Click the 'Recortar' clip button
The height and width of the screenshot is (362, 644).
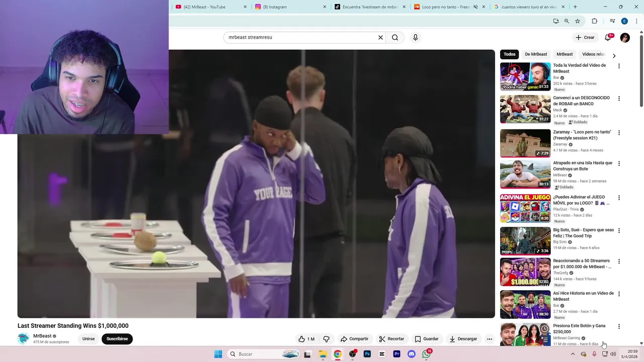click(x=391, y=339)
